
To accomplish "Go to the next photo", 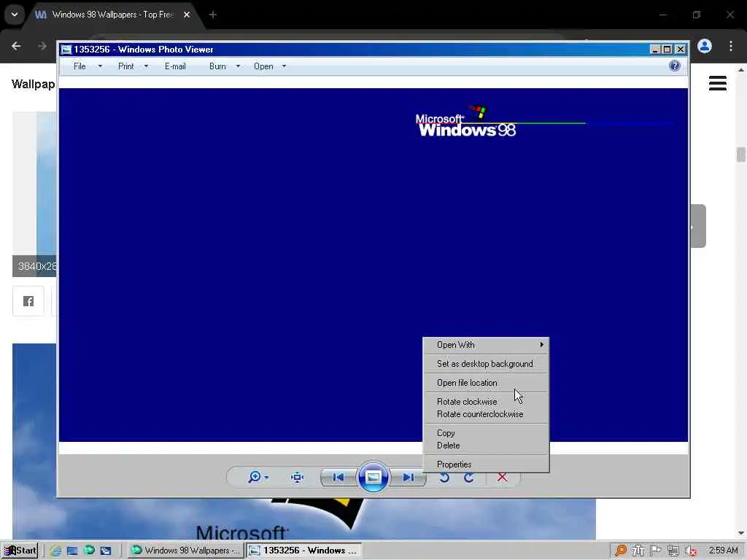I will 409,477.
